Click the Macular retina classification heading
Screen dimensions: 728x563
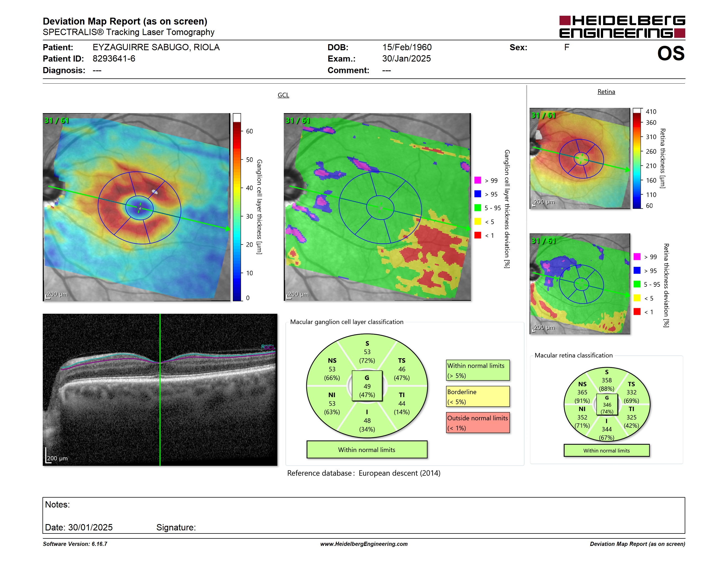pyautogui.click(x=574, y=355)
